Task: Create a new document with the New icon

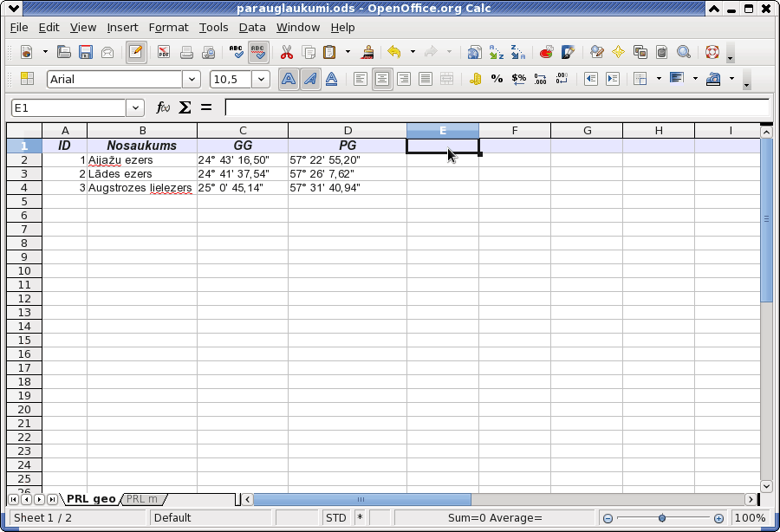Action: pyautogui.click(x=26, y=52)
